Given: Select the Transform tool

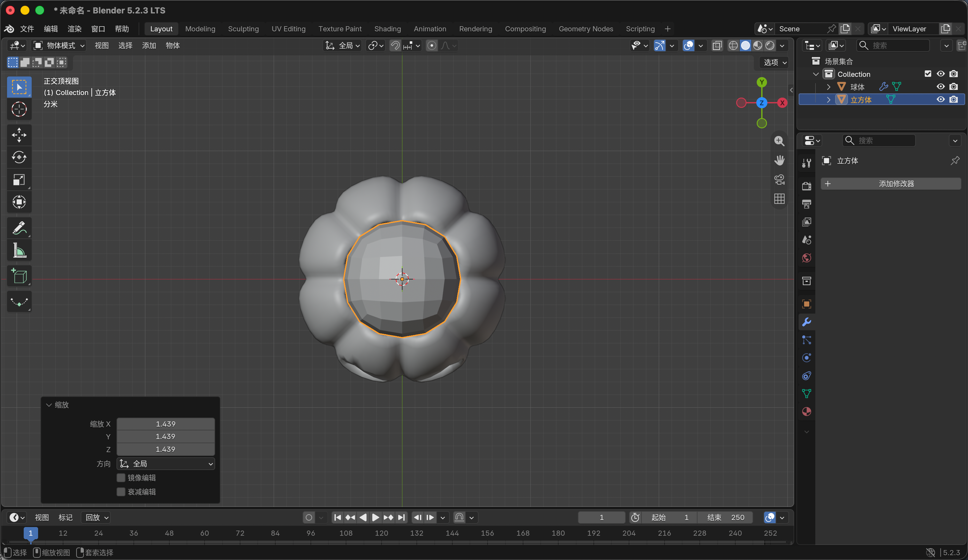Looking at the screenshot, I should [19, 202].
